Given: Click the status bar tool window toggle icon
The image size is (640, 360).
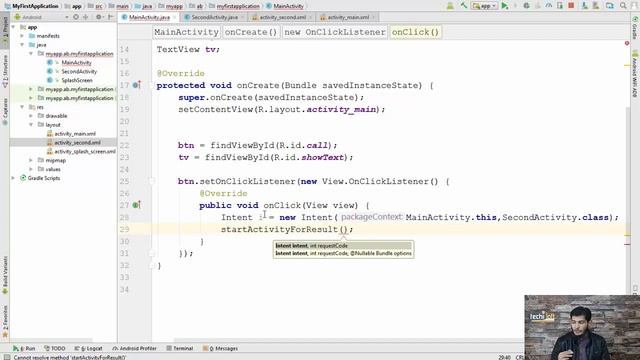Looking at the screenshot, I should tap(7, 357).
